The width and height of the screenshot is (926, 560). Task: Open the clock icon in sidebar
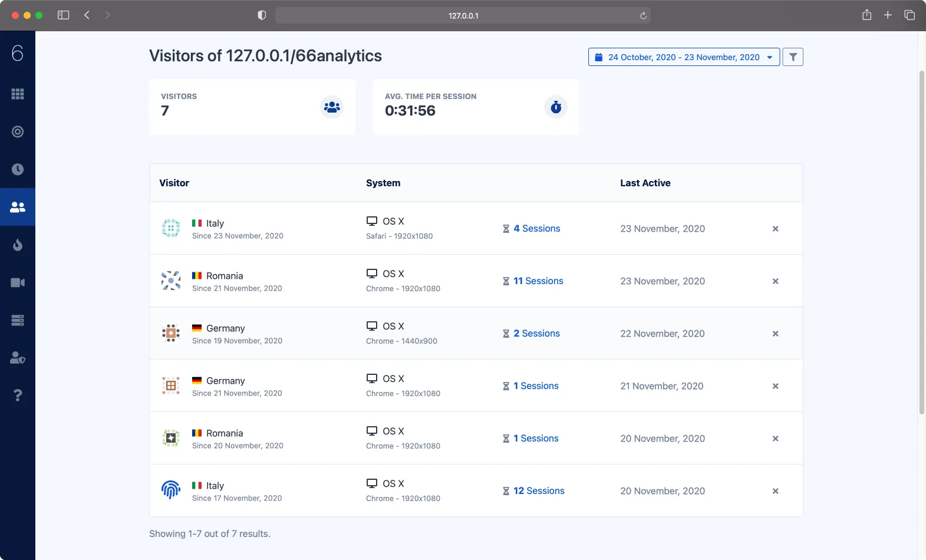coord(18,169)
